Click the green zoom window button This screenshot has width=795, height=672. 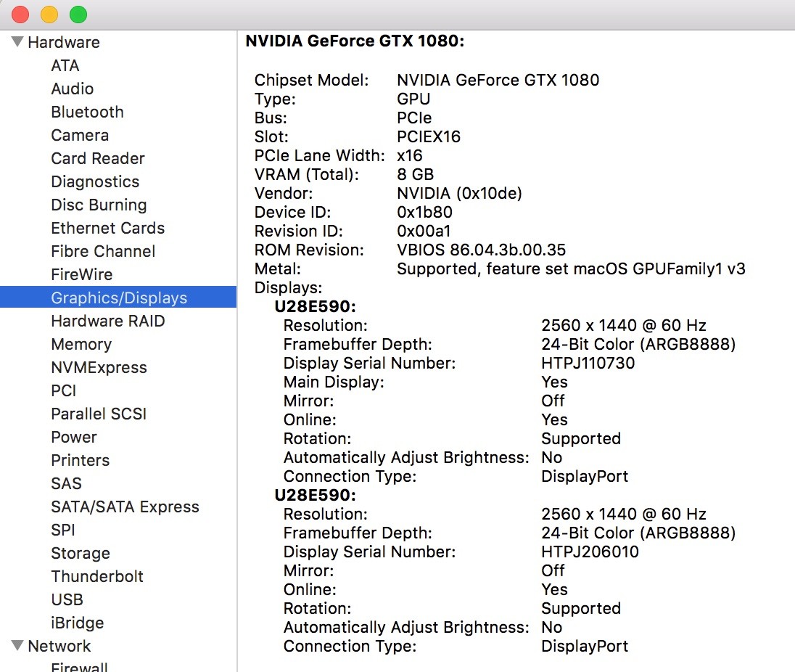(78, 14)
